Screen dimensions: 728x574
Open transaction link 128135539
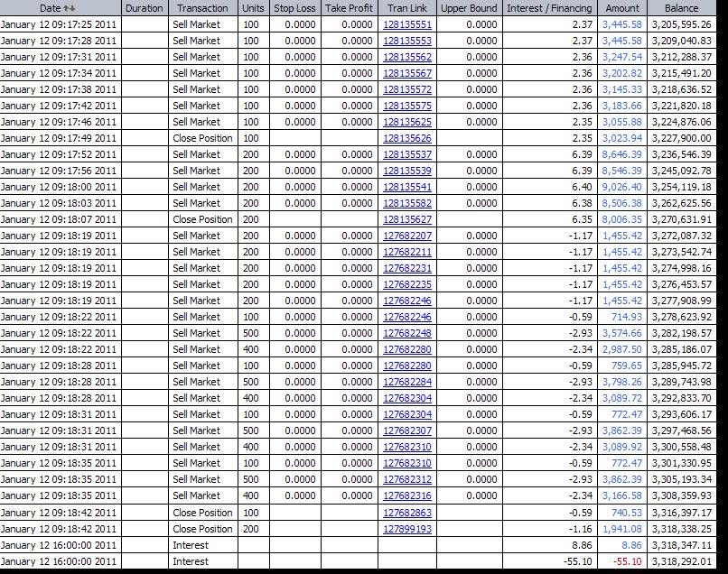(407, 171)
